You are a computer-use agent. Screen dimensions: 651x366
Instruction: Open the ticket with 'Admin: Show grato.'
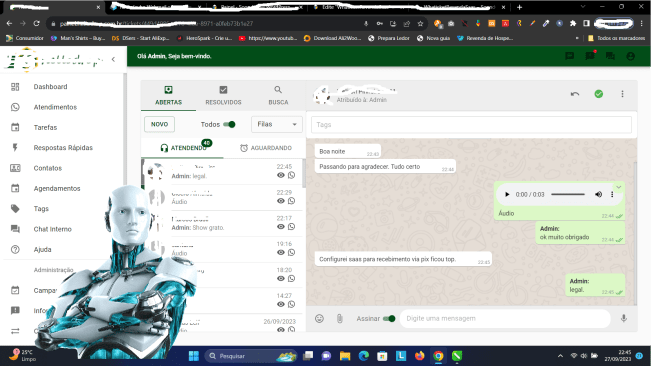coord(222,223)
